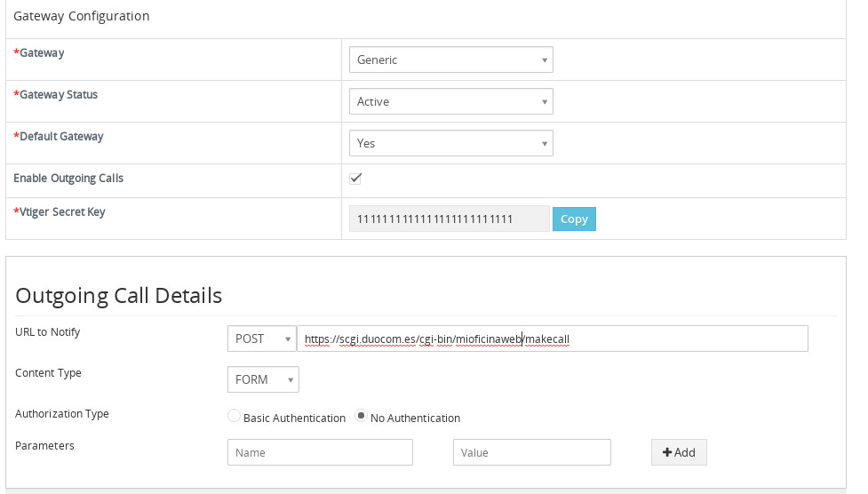Viewport: 868px width, 494px height.
Task: Click the Authorization Type label
Action: [x=62, y=414]
